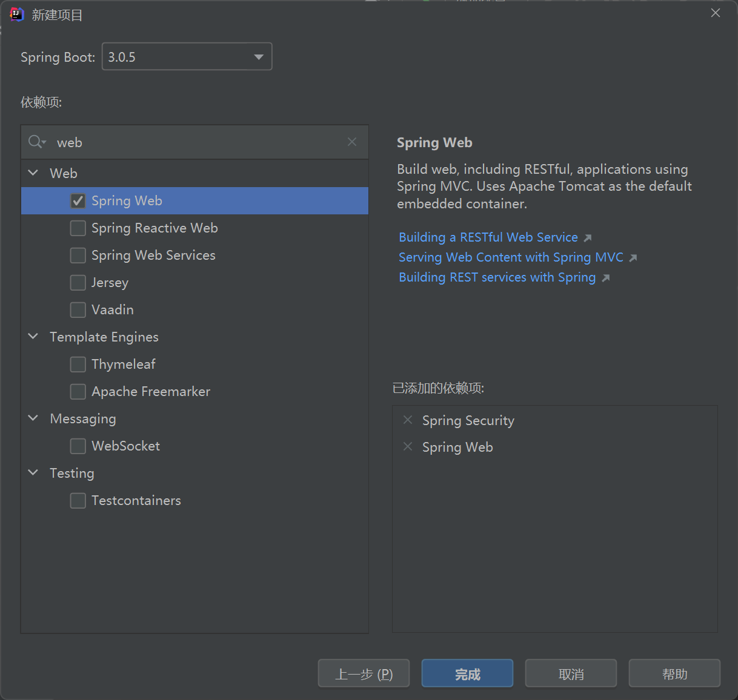
Task: Click Spring Security text in added dependencies
Action: click(468, 420)
